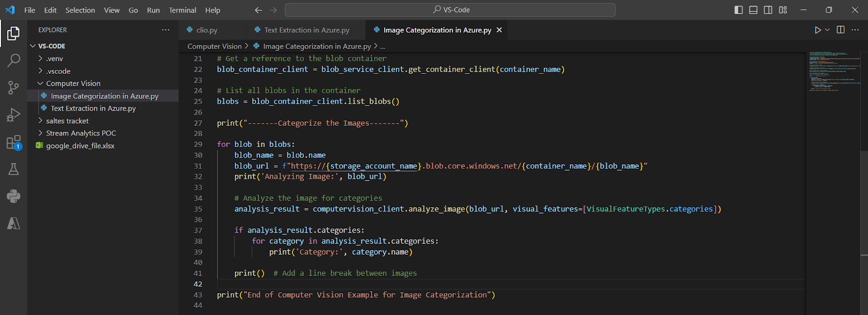Open the Python extension view
The height and width of the screenshot is (315, 868).
tap(14, 196)
